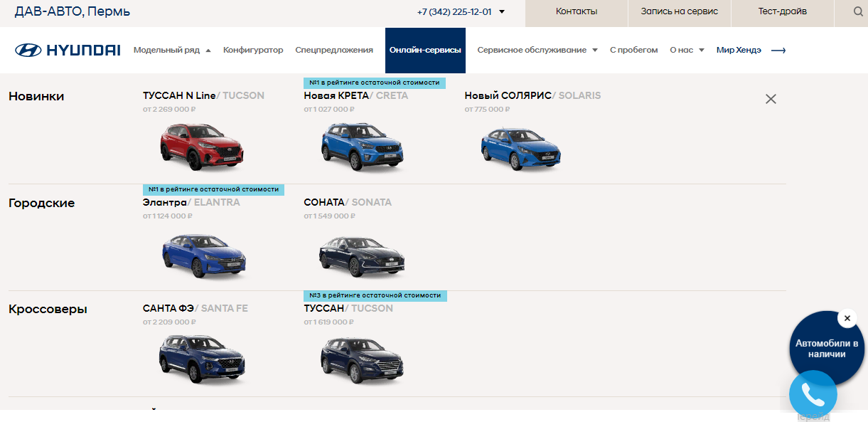Viewport: 868px width, 422px height.
Task: Select the blue Solaris car image
Action: click(x=521, y=149)
